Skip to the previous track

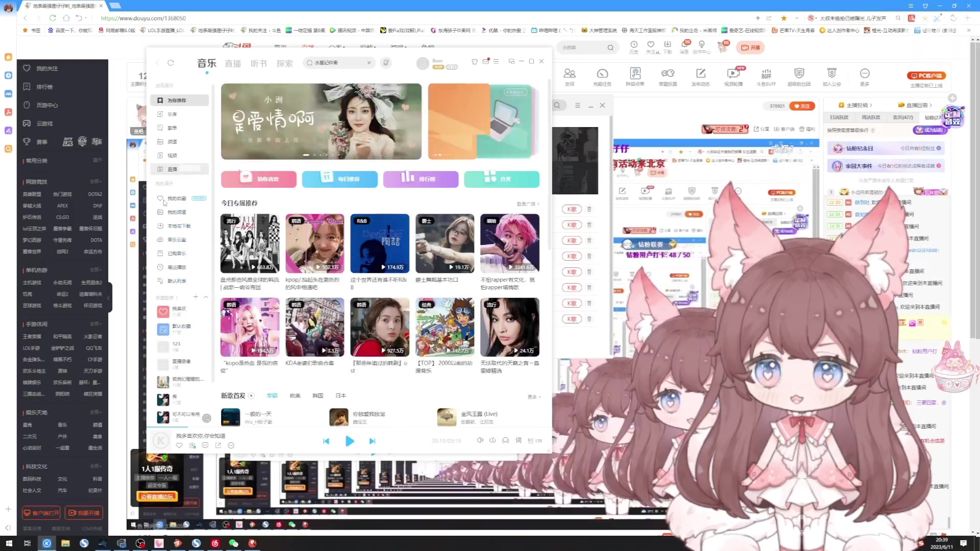click(x=326, y=441)
